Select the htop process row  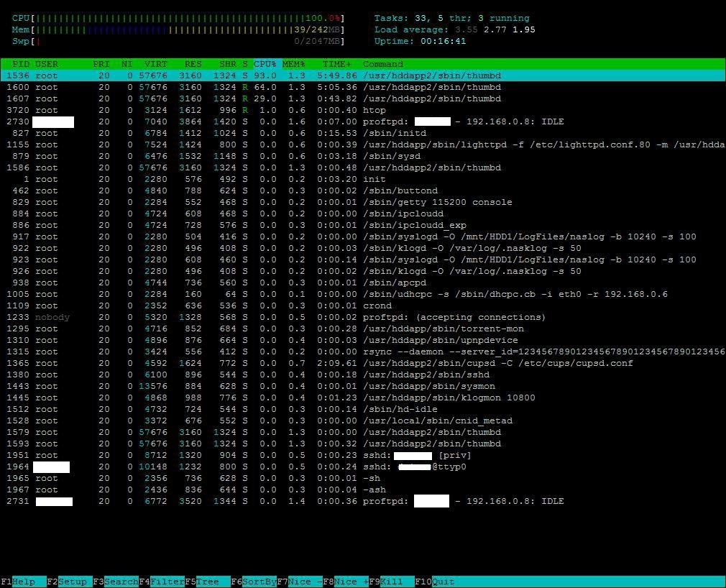click(x=363, y=110)
